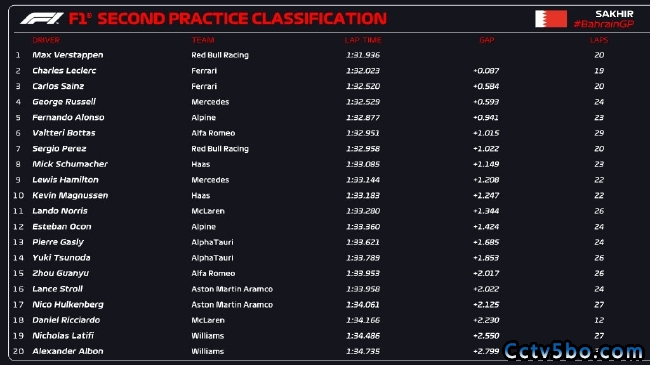
Task: Click George Russell's Mercedes team name
Action: pos(210,102)
